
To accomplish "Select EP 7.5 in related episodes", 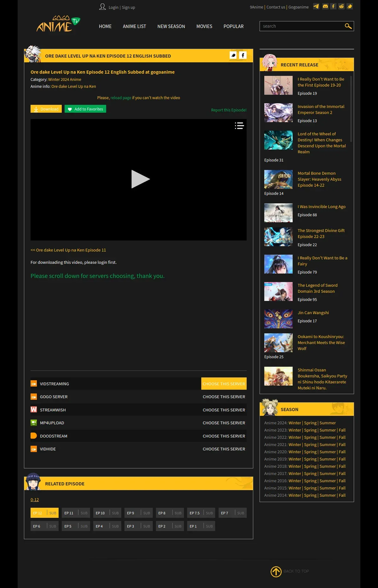I will pyautogui.click(x=201, y=513).
